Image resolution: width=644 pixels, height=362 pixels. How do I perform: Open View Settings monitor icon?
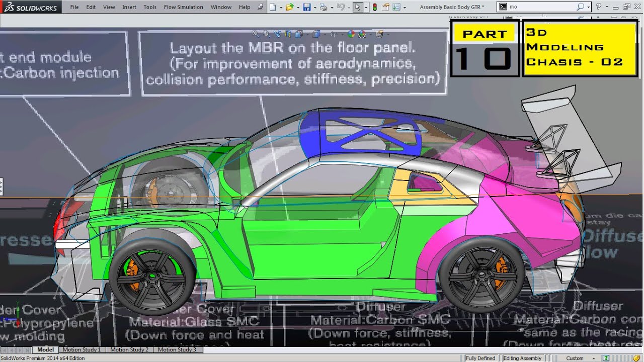(379, 34)
